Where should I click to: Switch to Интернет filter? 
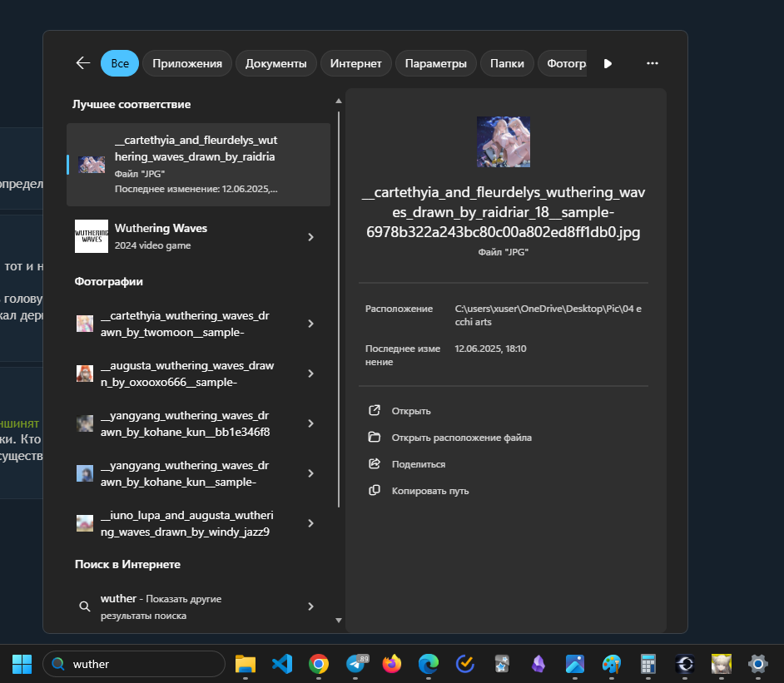point(355,63)
